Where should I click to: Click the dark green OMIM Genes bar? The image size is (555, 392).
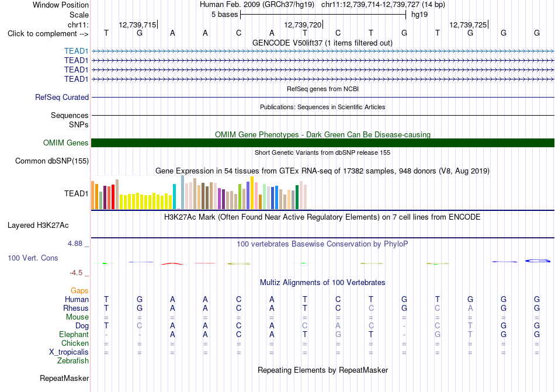[323, 143]
